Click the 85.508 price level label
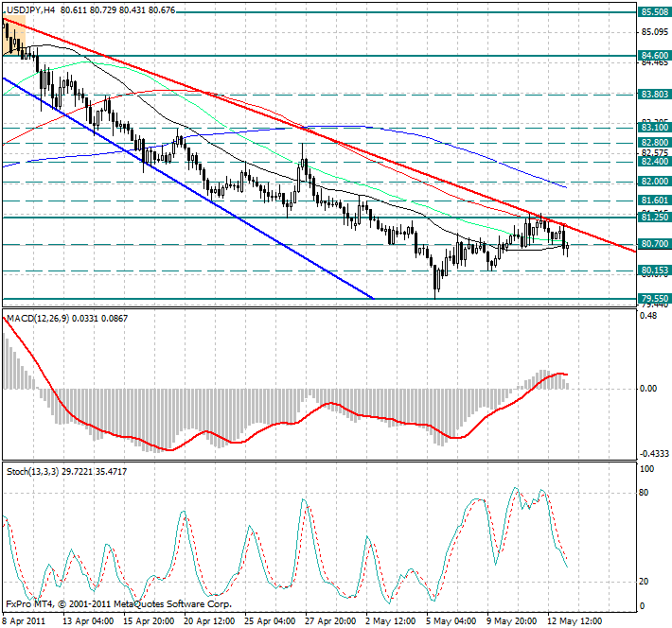 tap(653, 12)
